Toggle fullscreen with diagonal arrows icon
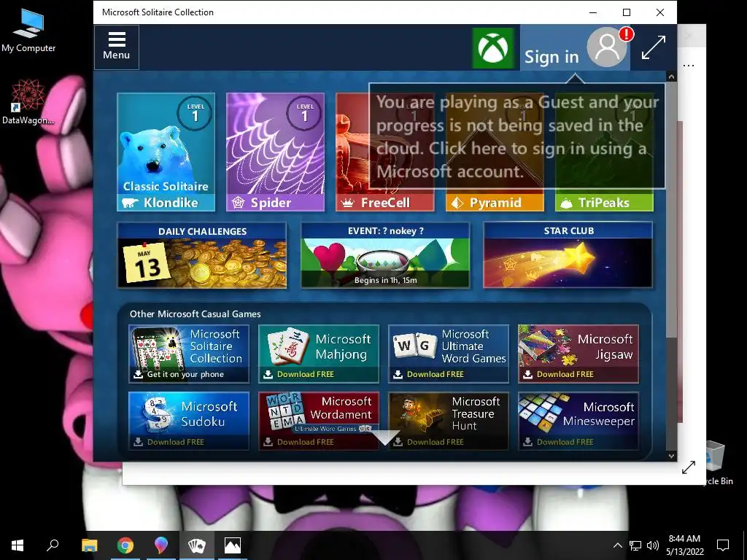The height and width of the screenshot is (560, 747). point(653,47)
